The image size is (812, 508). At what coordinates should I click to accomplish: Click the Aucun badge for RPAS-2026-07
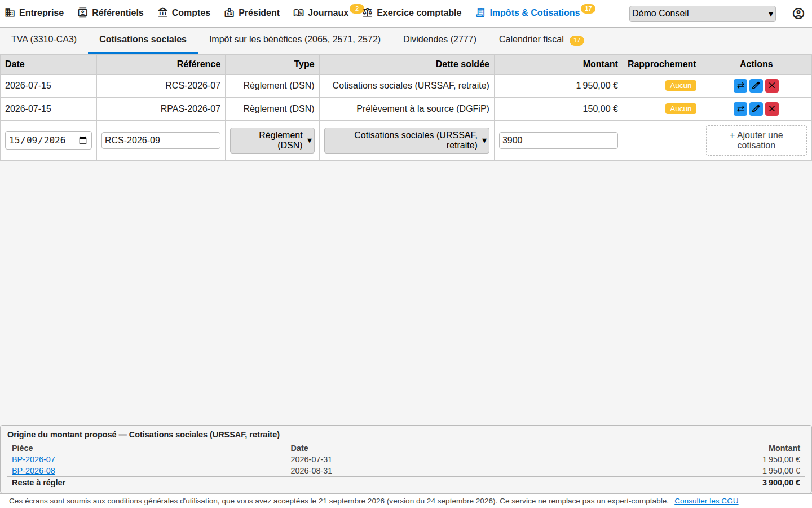click(x=681, y=109)
